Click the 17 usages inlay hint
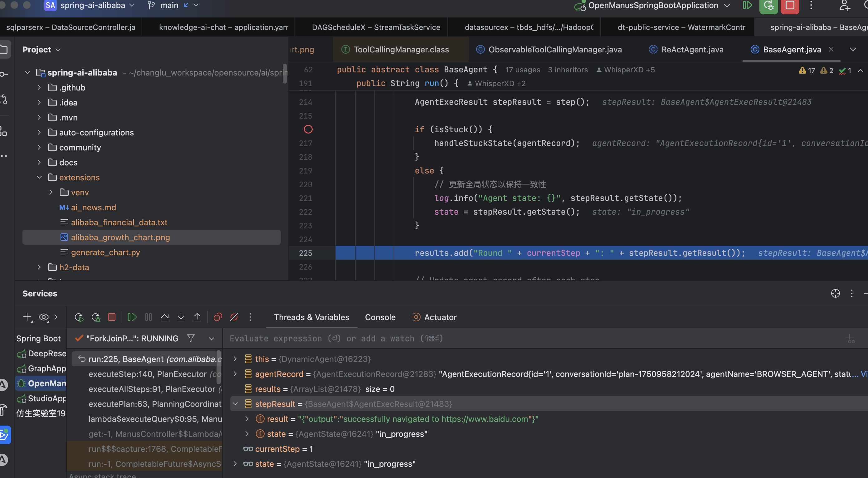 coord(522,70)
